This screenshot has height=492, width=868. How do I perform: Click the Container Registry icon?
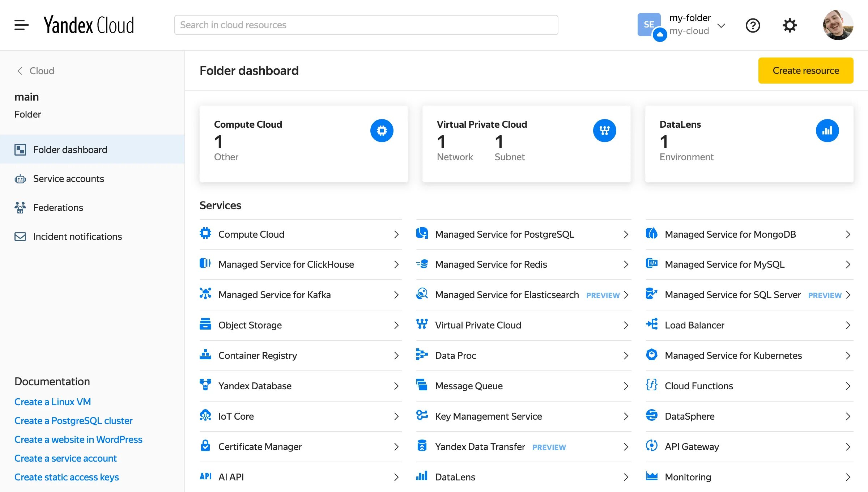coord(205,354)
